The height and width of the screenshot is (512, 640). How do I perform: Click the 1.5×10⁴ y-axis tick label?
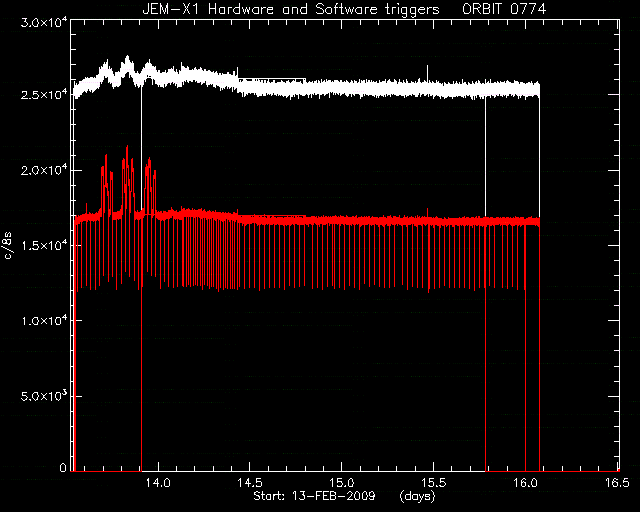pyautogui.click(x=44, y=245)
